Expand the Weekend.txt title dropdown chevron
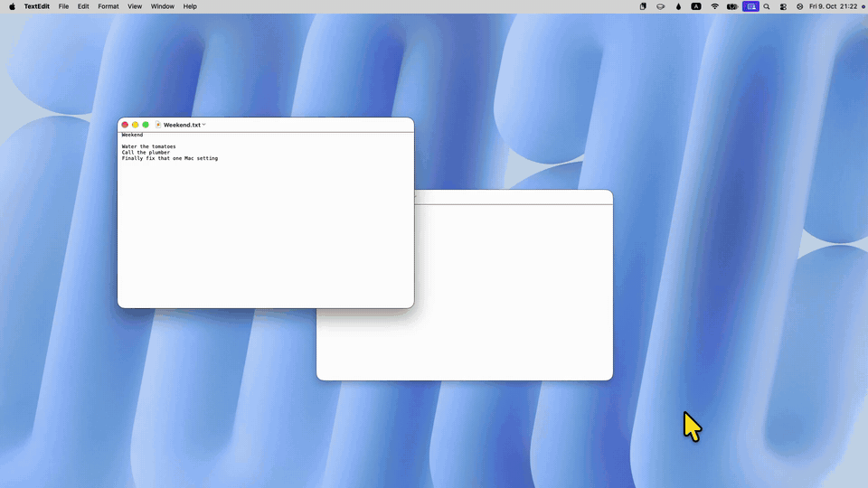Screen dimensions: 868x488 [204, 125]
